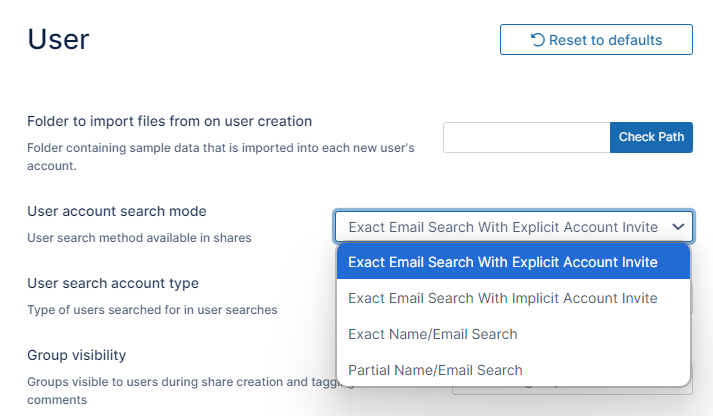This screenshot has width=713, height=416.
Task: Click the circular reset arrow icon
Action: [538, 40]
